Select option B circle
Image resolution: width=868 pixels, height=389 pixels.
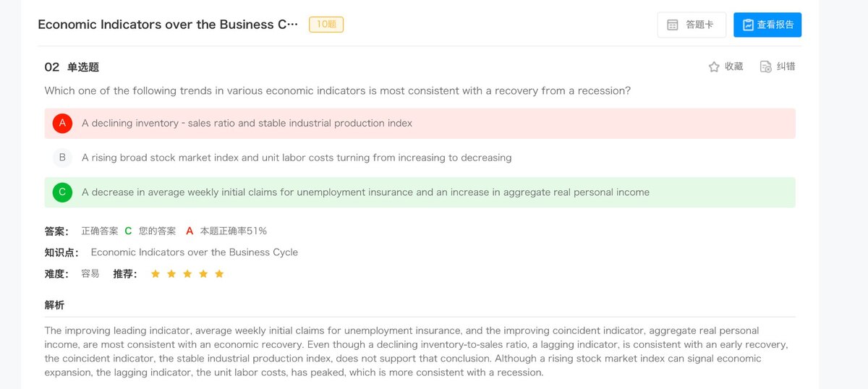[x=62, y=158]
